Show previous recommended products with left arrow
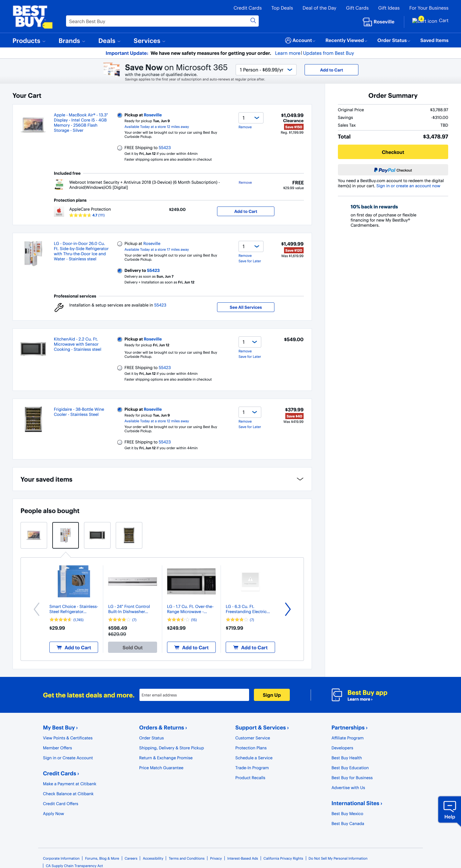The width and height of the screenshot is (461, 868). click(x=37, y=609)
